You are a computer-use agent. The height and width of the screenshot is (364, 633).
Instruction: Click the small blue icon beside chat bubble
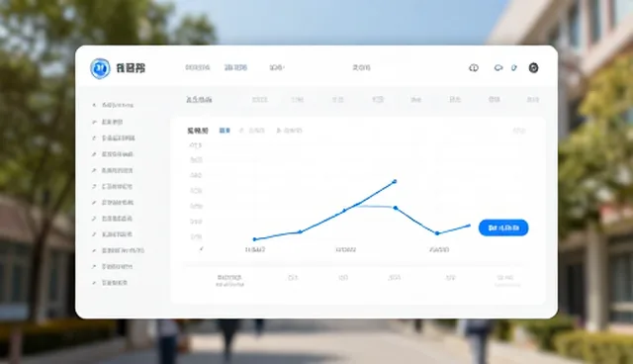coord(514,68)
